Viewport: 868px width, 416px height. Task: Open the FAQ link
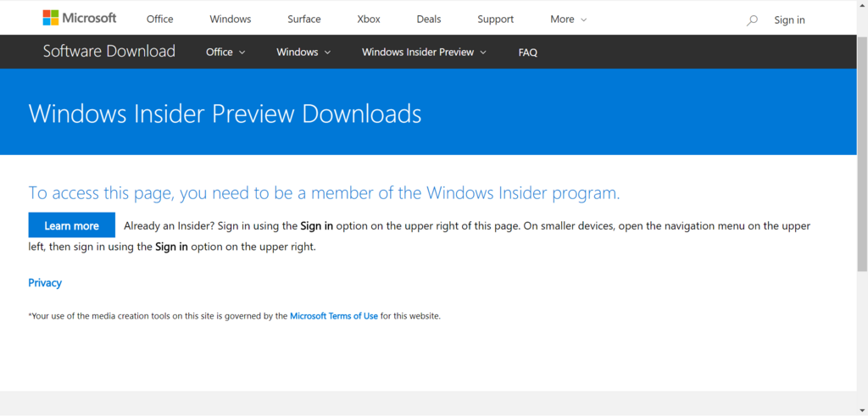click(527, 53)
